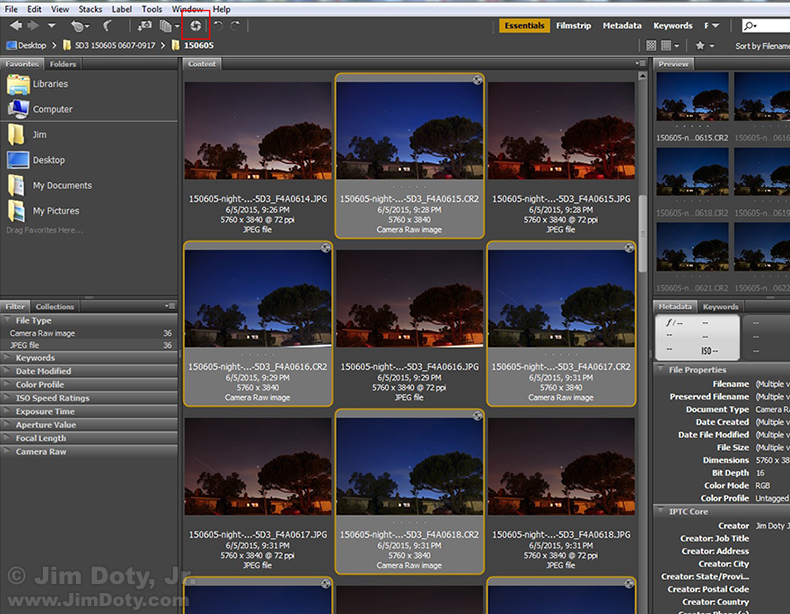Toggle the JPEG file type filter
This screenshot has height=614, width=790.
pos(89,346)
